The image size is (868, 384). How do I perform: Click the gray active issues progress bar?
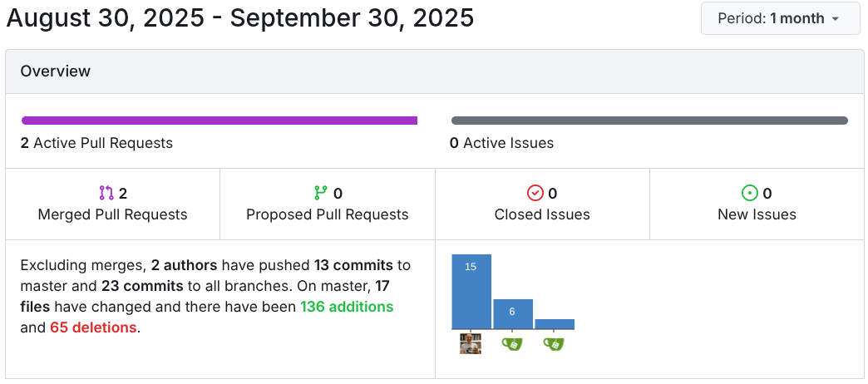click(x=649, y=121)
